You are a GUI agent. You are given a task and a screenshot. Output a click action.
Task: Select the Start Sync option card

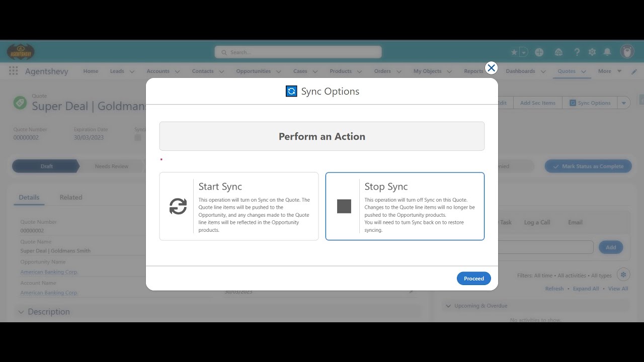point(239,206)
